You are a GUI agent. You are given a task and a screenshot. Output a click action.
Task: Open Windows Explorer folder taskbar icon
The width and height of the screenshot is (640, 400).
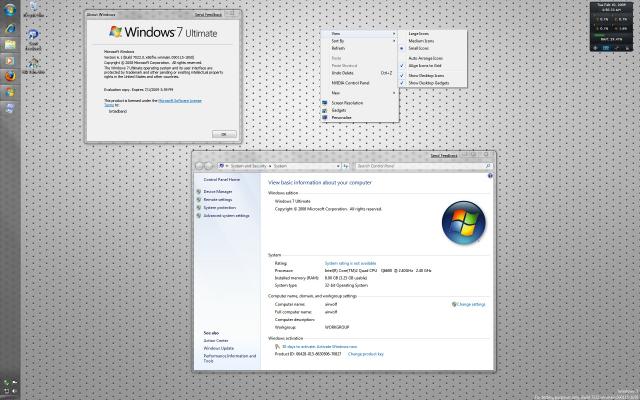10,44
